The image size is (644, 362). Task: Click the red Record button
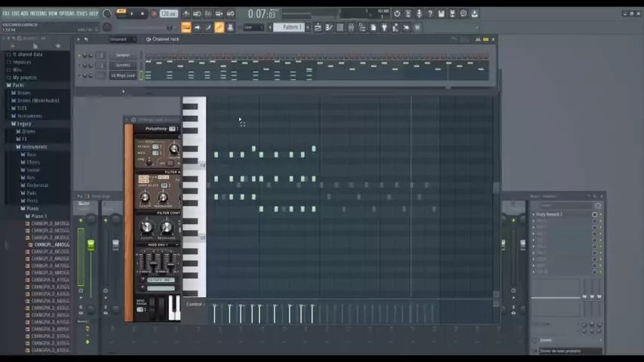[x=155, y=14]
